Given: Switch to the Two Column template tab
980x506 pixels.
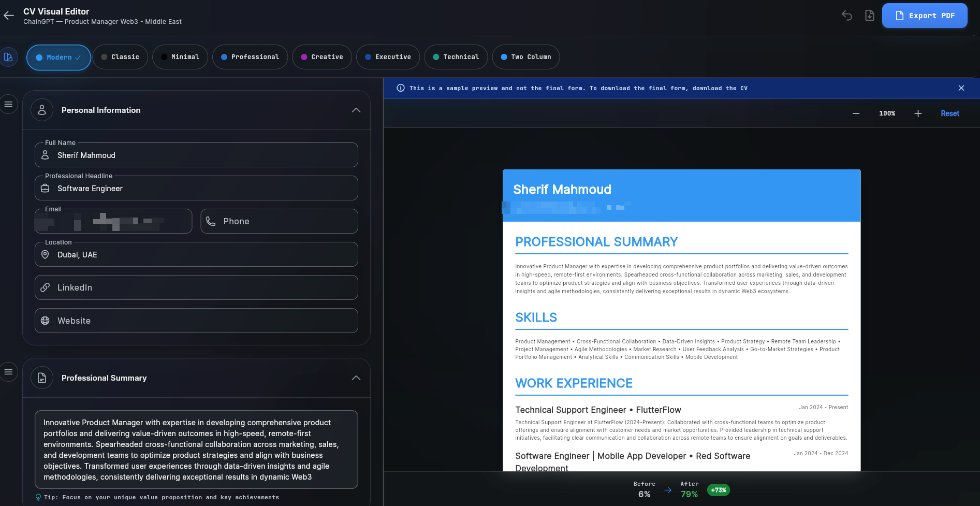Looking at the screenshot, I should click(525, 57).
